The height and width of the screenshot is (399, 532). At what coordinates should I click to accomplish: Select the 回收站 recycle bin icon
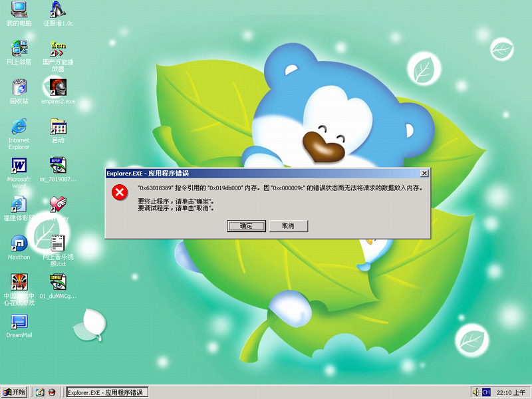pyautogui.click(x=19, y=92)
